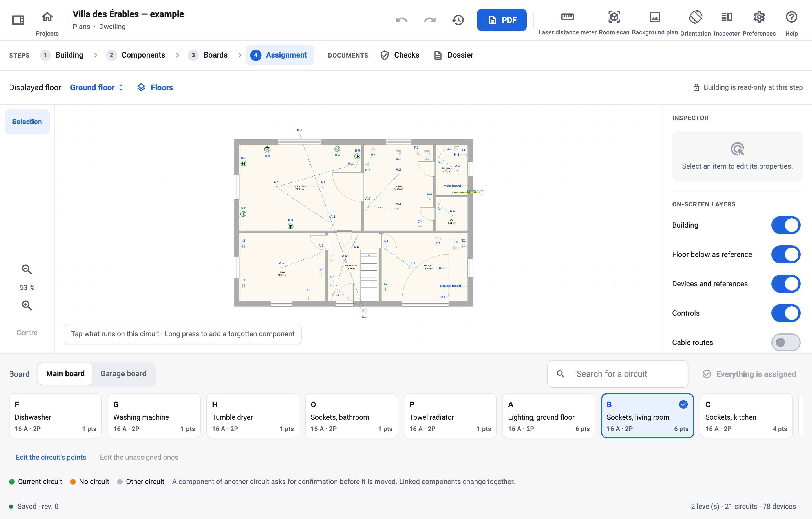Switch off the Controls layer
This screenshot has height=519, width=812.
pyautogui.click(x=785, y=313)
